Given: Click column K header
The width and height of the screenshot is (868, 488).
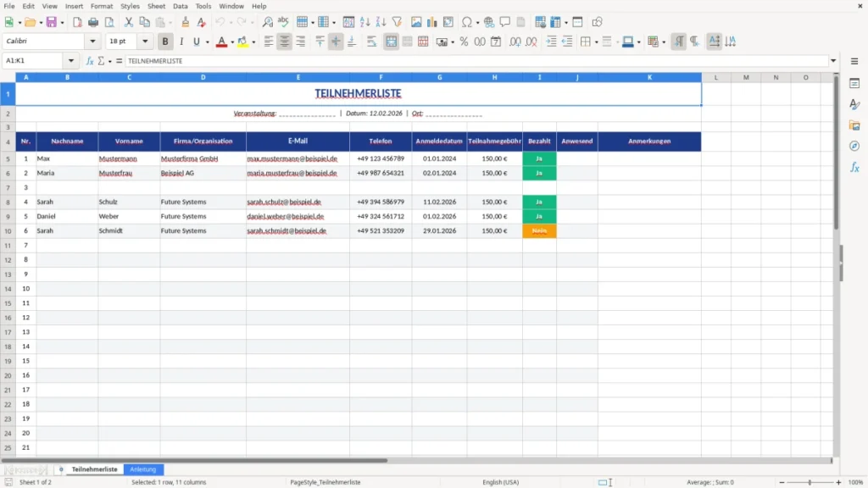Looking at the screenshot, I should [x=649, y=77].
